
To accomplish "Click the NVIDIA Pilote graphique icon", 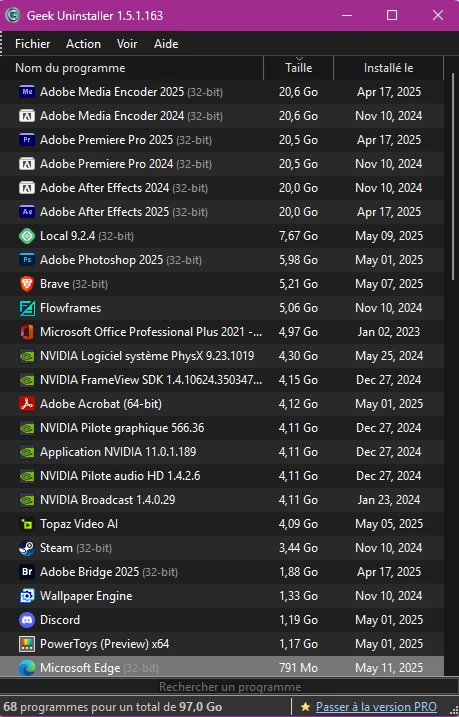I will tap(27, 428).
